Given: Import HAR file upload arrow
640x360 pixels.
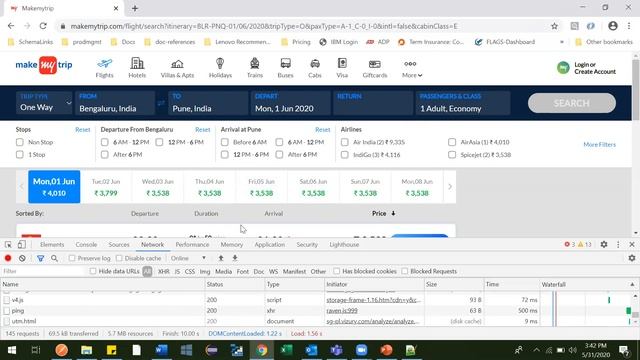Looking at the screenshot, I should [221, 258].
